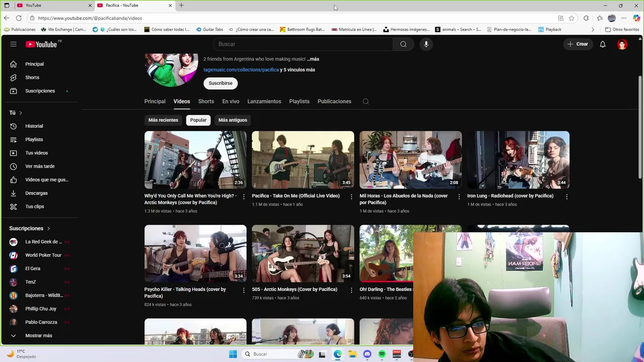644x362 pixels.
Task: Open the YouTube hamburger guide menu
Action: pos(14,44)
